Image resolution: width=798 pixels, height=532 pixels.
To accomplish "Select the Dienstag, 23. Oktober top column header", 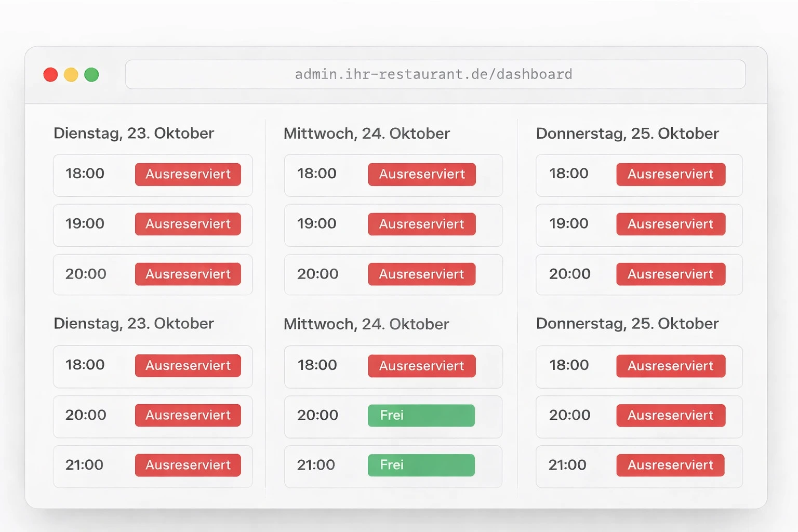I will [133, 134].
